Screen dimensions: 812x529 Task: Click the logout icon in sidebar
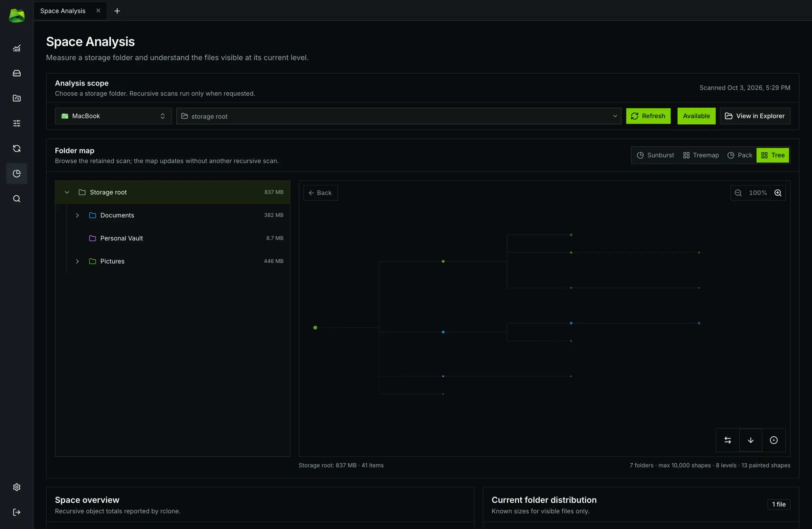click(x=16, y=512)
